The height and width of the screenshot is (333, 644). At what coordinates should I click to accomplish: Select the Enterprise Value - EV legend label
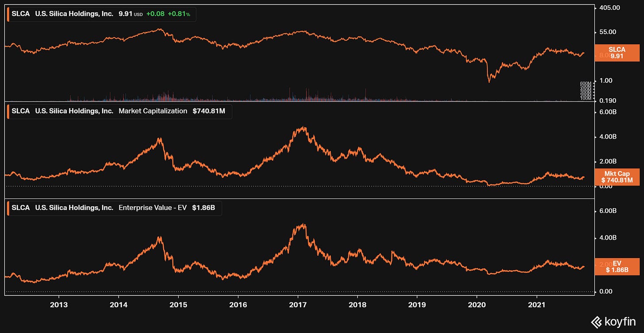pyautogui.click(x=153, y=208)
